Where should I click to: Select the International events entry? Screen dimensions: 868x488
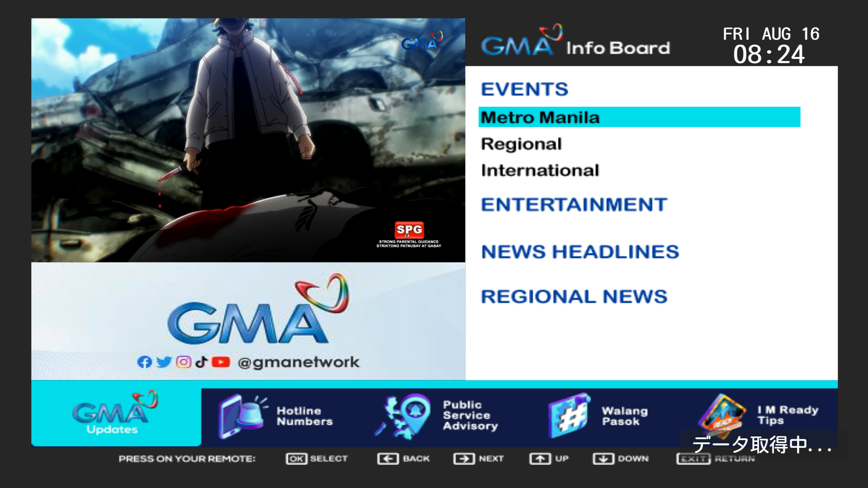coord(540,170)
